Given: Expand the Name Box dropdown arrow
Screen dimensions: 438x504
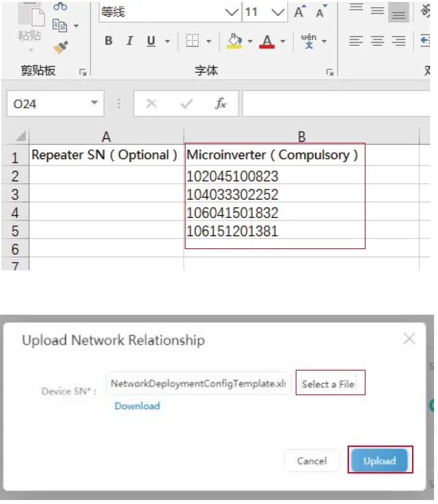Looking at the screenshot, I should pyautogui.click(x=94, y=103).
